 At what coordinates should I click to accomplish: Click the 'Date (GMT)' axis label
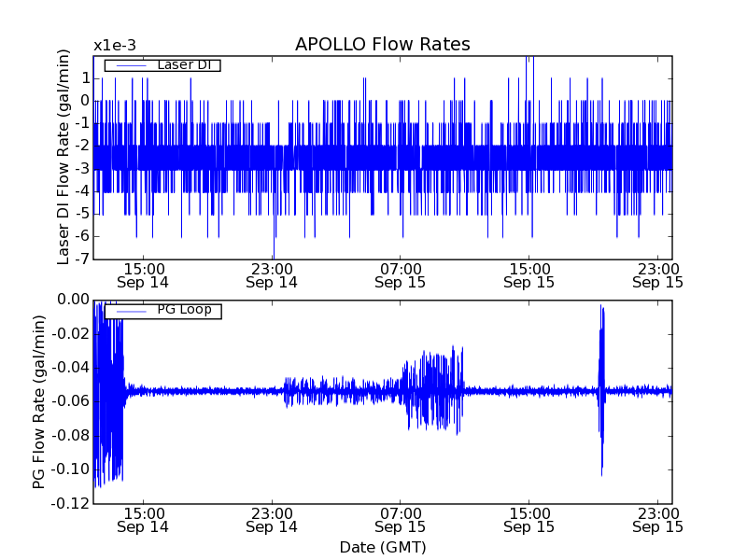pos(383,547)
